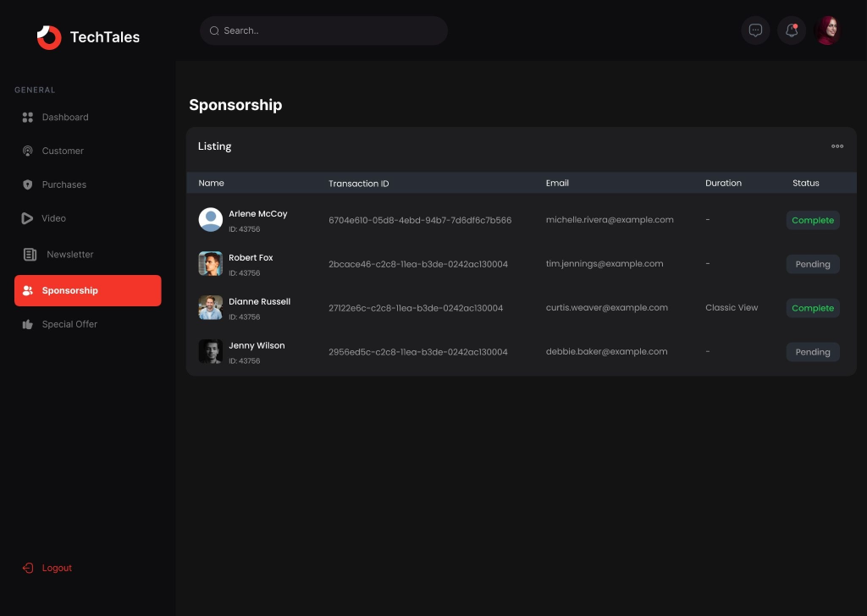Click the Purchases shield icon
Image resolution: width=867 pixels, height=616 pixels.
click(x=28, y=184)
